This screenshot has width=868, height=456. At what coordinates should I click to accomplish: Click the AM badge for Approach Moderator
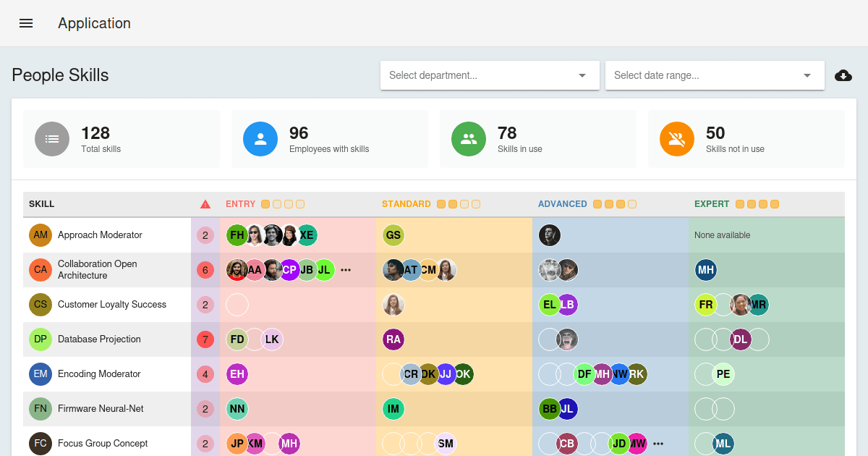point(41,235)
